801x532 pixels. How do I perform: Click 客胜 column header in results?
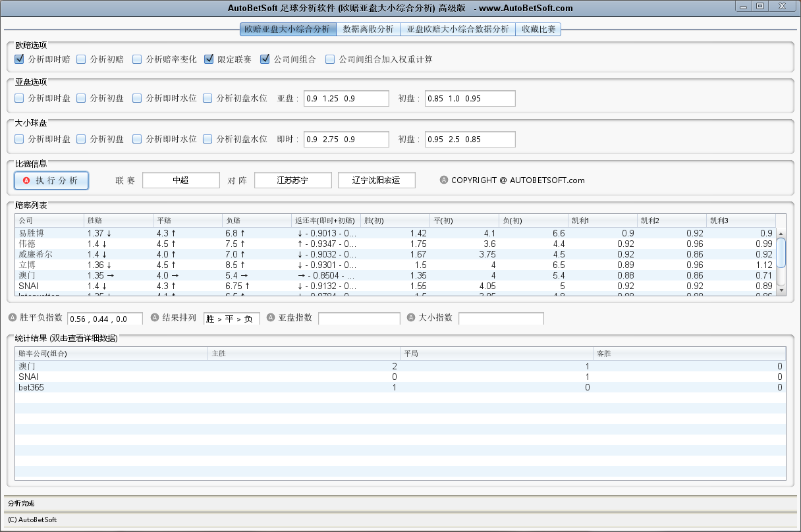coord(689,354)
